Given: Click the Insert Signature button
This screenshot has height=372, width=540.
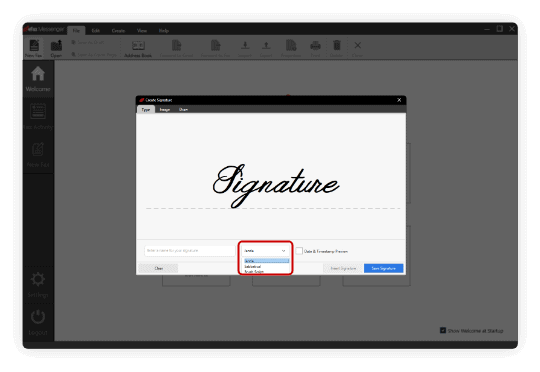Looking at the screenshot, I should click(x=343, y=268).
